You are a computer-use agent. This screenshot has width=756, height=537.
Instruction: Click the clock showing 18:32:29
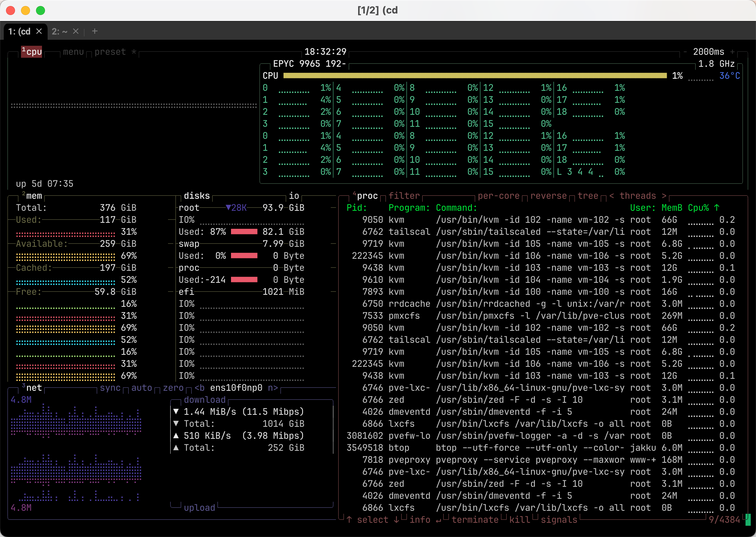tap(325, 52)
